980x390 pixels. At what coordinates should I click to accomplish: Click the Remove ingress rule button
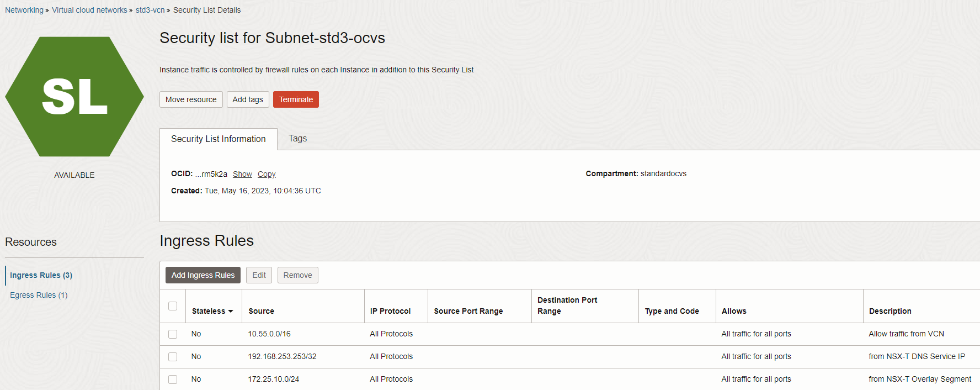[x=297, y=275]
